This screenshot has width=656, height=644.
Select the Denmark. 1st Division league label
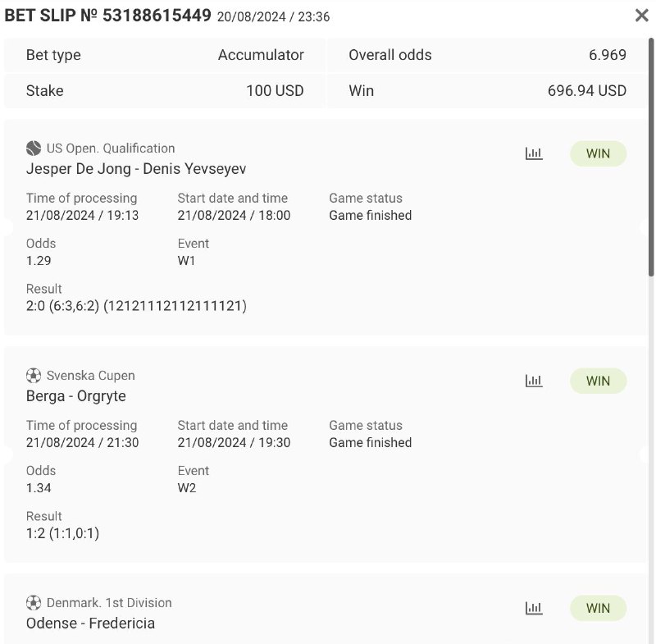109,603
